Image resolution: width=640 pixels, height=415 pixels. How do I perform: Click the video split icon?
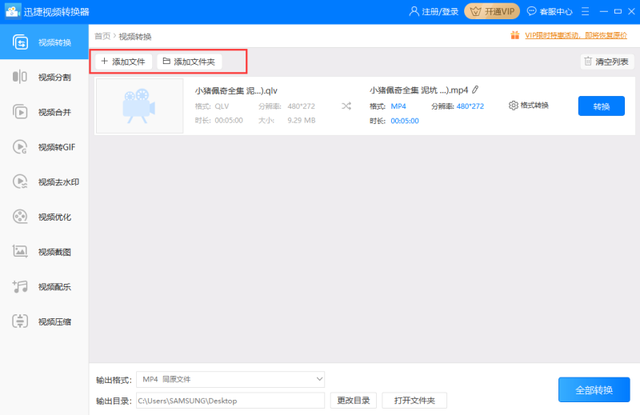tap(20, 76)
